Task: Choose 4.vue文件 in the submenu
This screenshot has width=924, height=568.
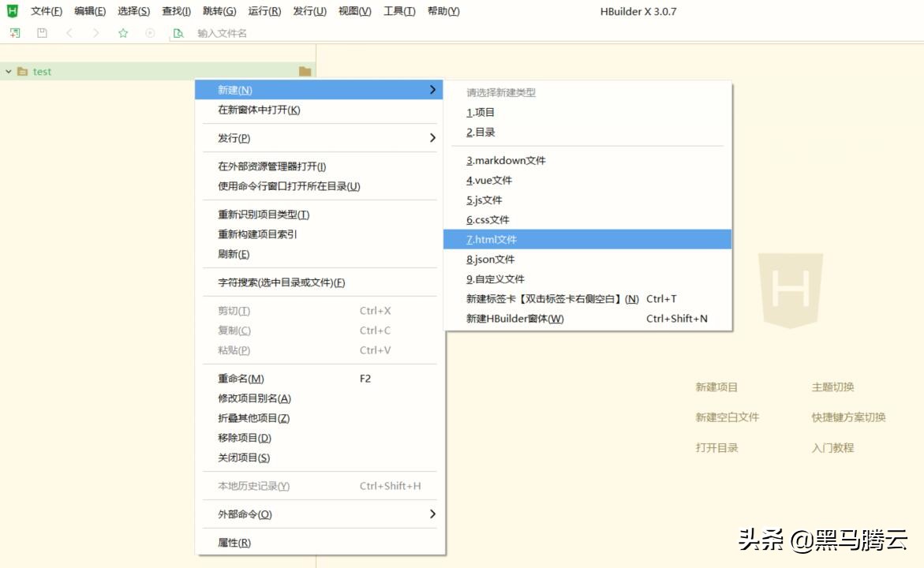Action: coord(489,180)
